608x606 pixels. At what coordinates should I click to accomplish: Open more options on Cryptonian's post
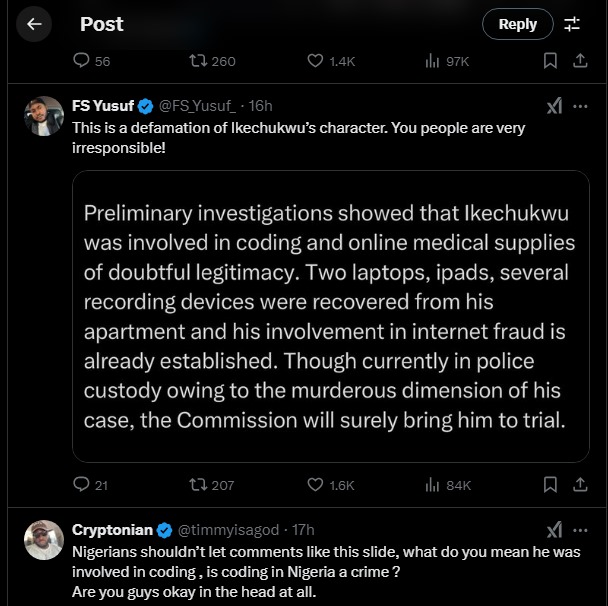(580, 529)
